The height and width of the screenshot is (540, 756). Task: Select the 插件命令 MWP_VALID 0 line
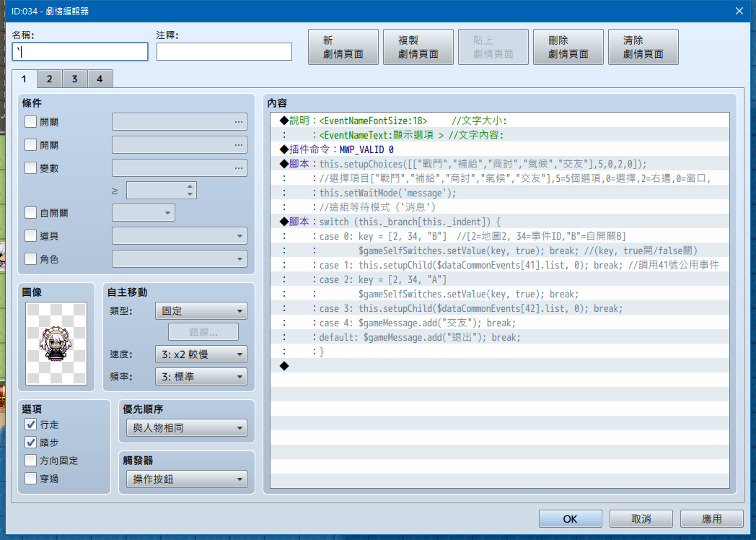tap(500, 149)
